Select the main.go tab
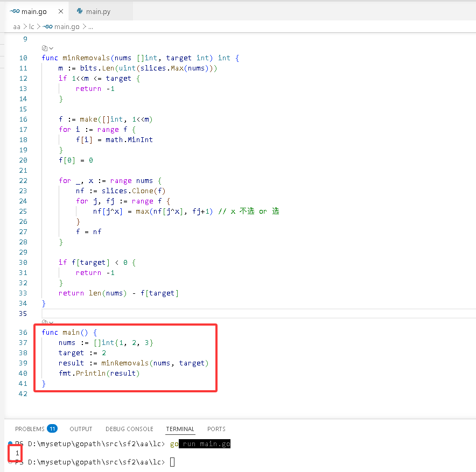Screen dimensions: 476x472 pos(34,11)
